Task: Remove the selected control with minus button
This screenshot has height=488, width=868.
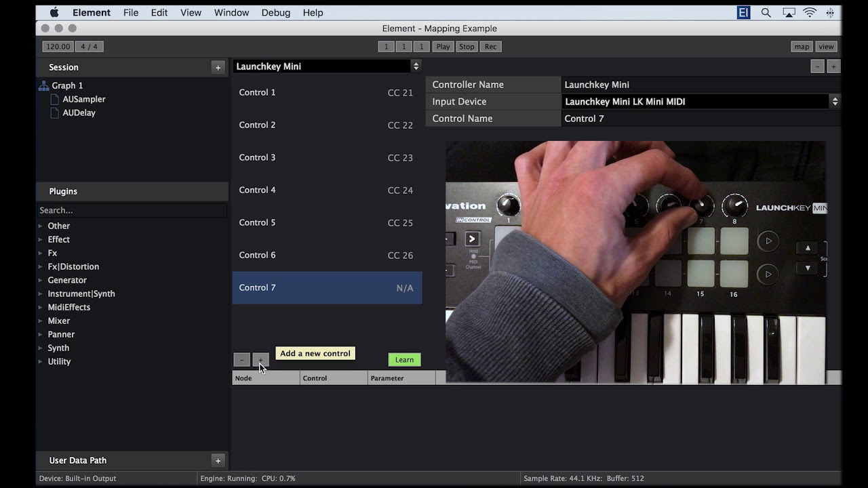Action: (241, 360)
